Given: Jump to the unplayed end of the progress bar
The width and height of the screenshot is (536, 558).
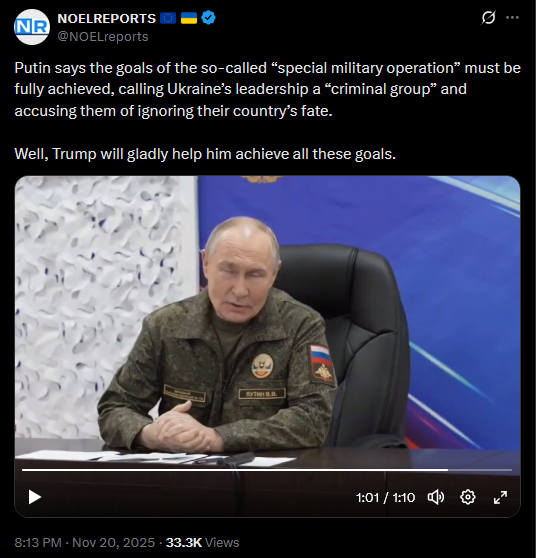Looking at the screenshot, I should tap(480, 470).
